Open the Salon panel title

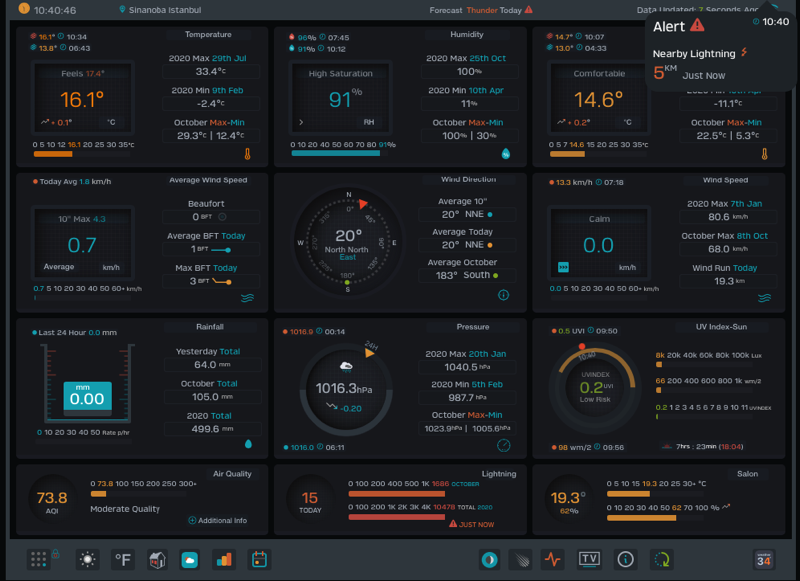pos(747,474)
